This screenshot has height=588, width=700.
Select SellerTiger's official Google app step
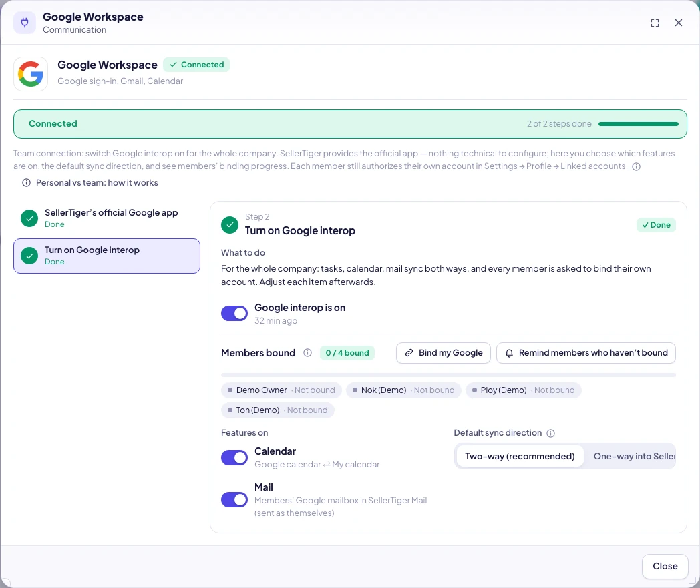[x=107, y=218]
